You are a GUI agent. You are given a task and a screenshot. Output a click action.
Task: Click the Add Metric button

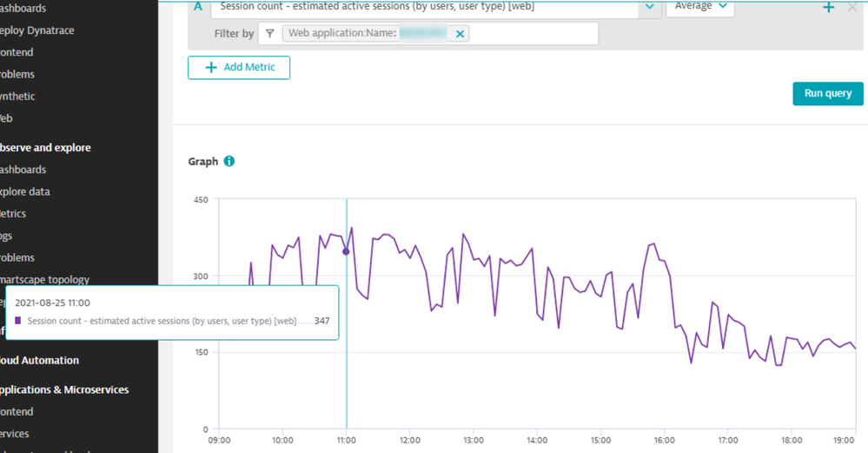pos(239,68)
